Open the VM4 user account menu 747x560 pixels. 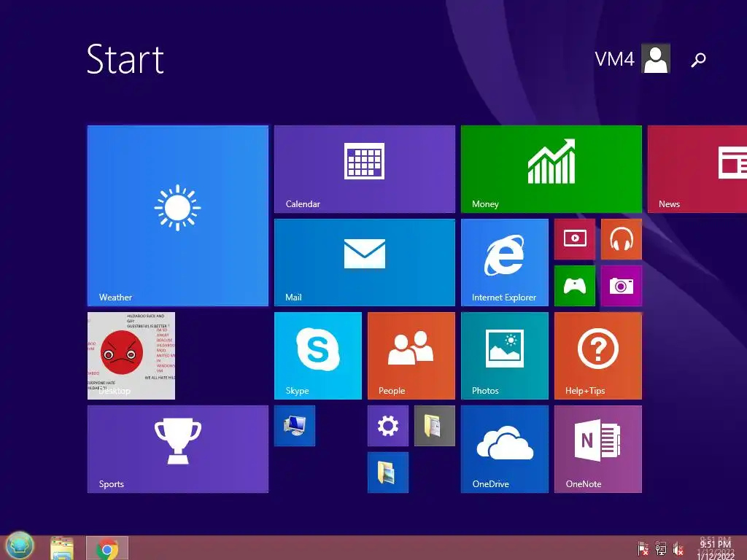point(632,58)
